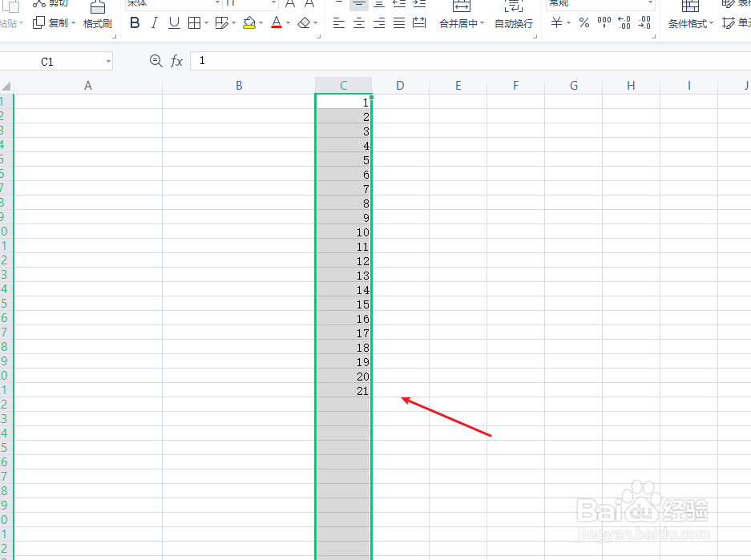Open draw border dropdown arrow

[234, 23]
